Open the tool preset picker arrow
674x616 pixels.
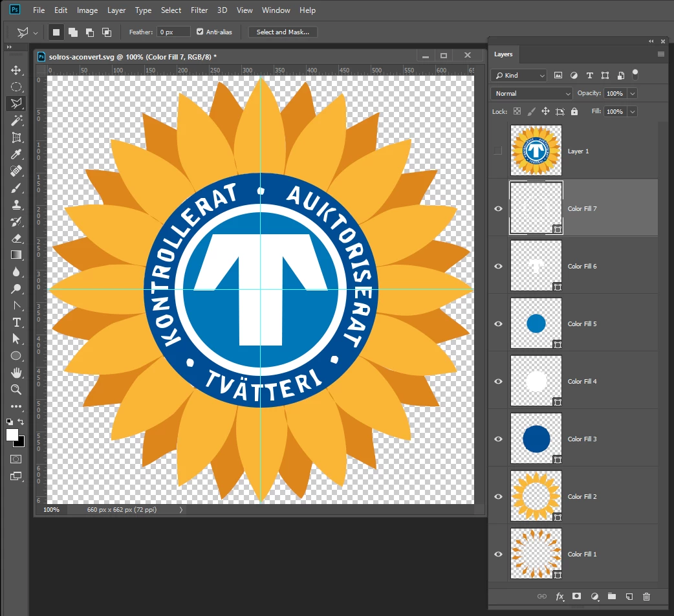(36, 32)
